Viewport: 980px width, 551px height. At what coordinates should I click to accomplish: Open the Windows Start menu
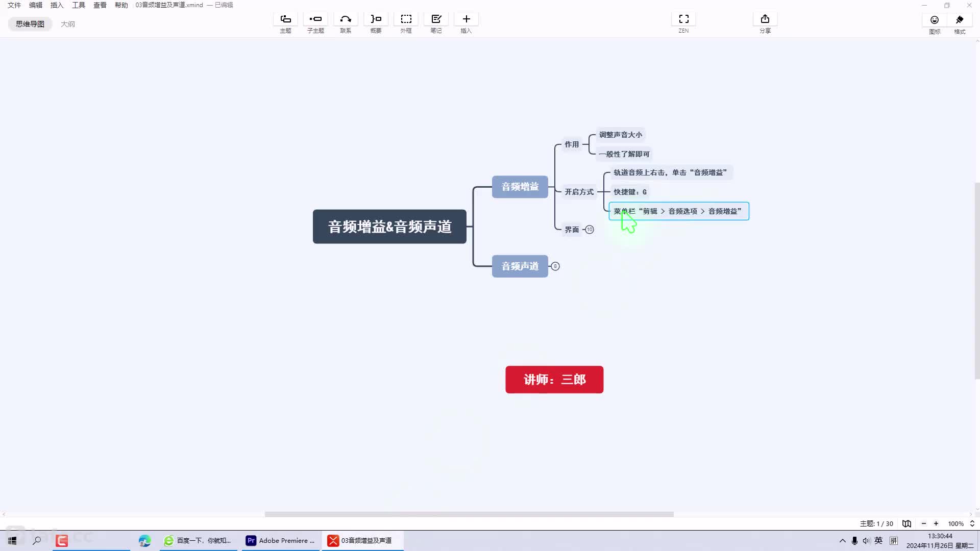[12, 540]
